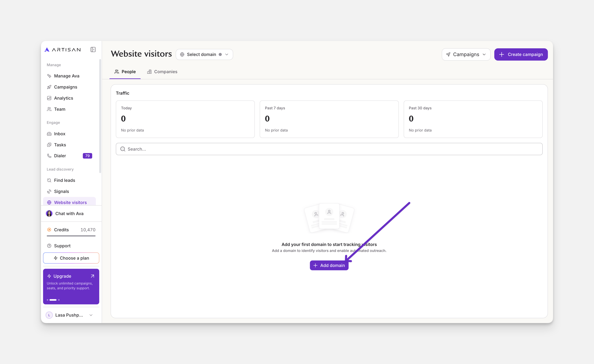Click the sidebar scrollbar
This screenshot has height=364, width=594.
[100, 116]
